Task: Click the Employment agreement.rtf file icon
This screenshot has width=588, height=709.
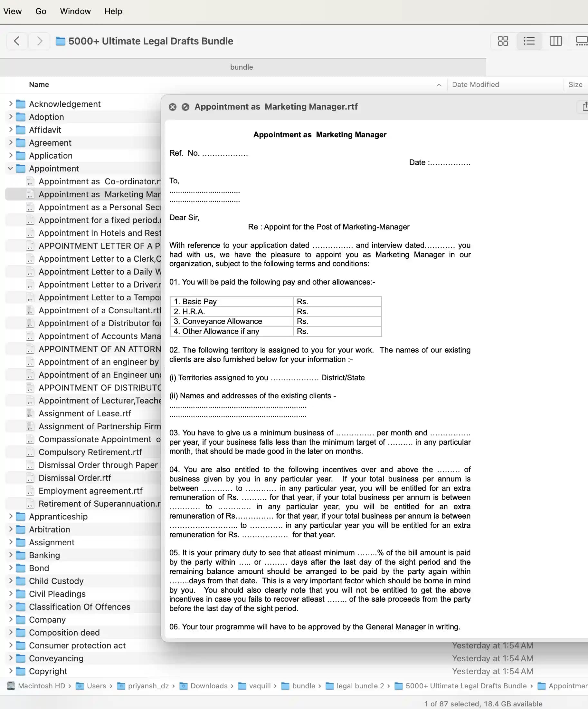Action: (x=30, y=490)
